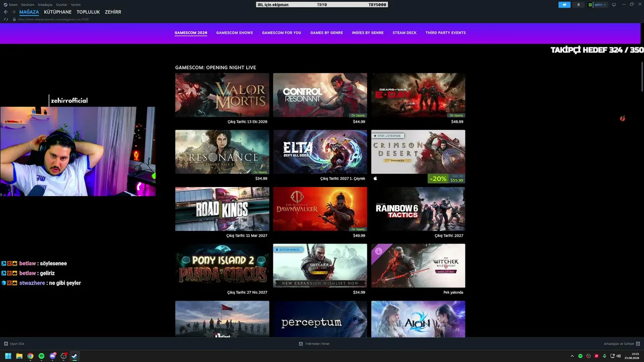Viewport: 644px width, 362px height.
Task: Select the THIRD PARTY EVENTS tab
Action: (x=446, y=33)
